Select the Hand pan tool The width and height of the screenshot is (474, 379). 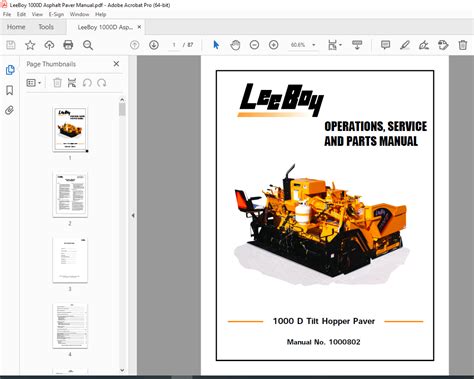[235, 45]
